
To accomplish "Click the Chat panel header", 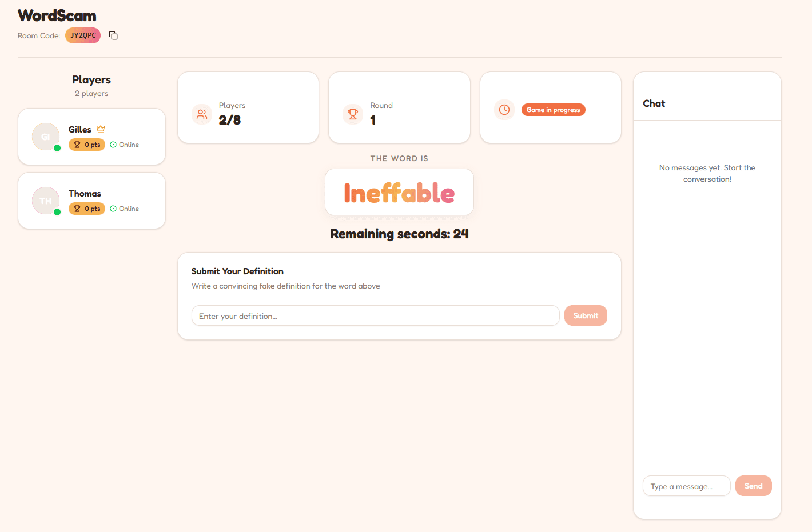I will point(654,103).
